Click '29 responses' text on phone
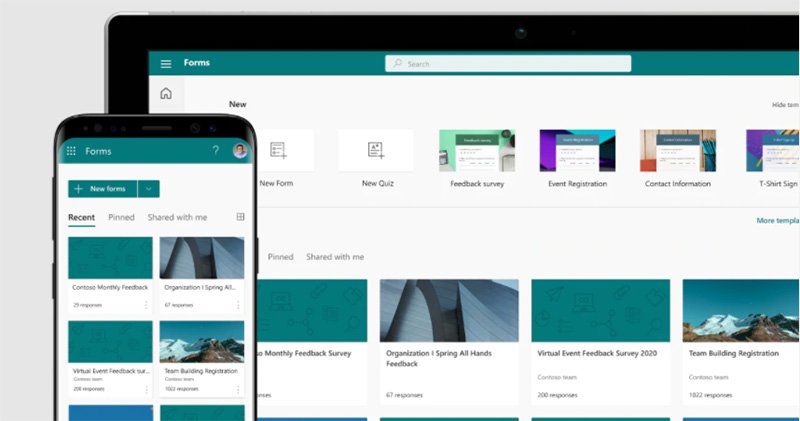The image size is (800, 421). tap(87, 305)
